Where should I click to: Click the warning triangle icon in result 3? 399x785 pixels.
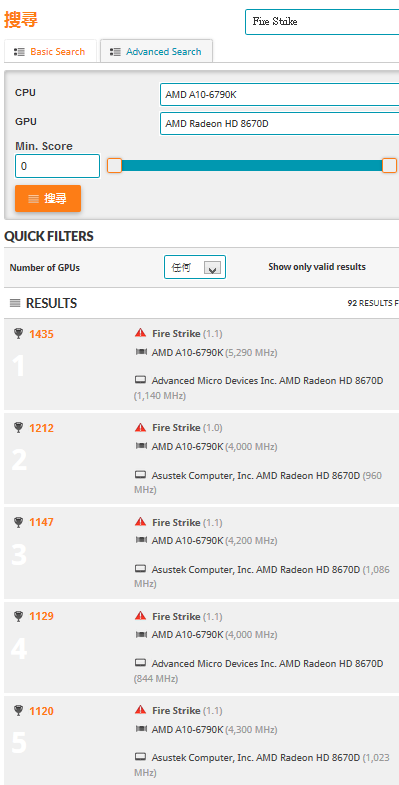pyautogui.click(x=141, y=522)
